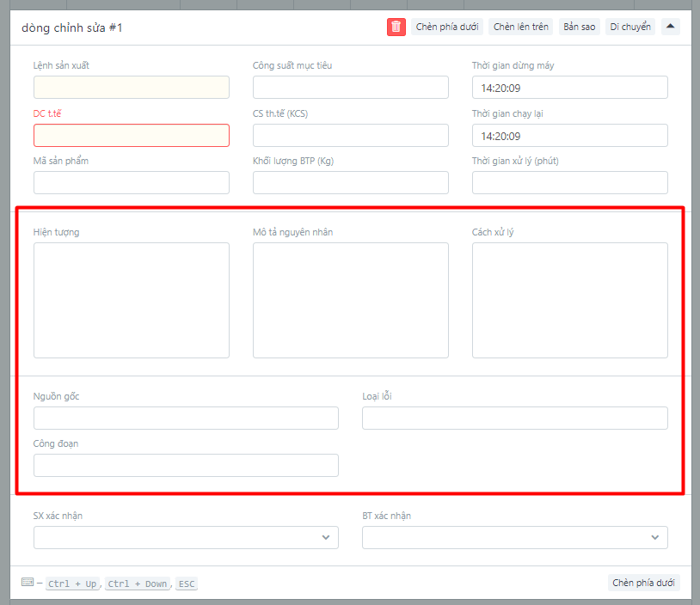Click the Hiện tượng text area

(132, 300)
